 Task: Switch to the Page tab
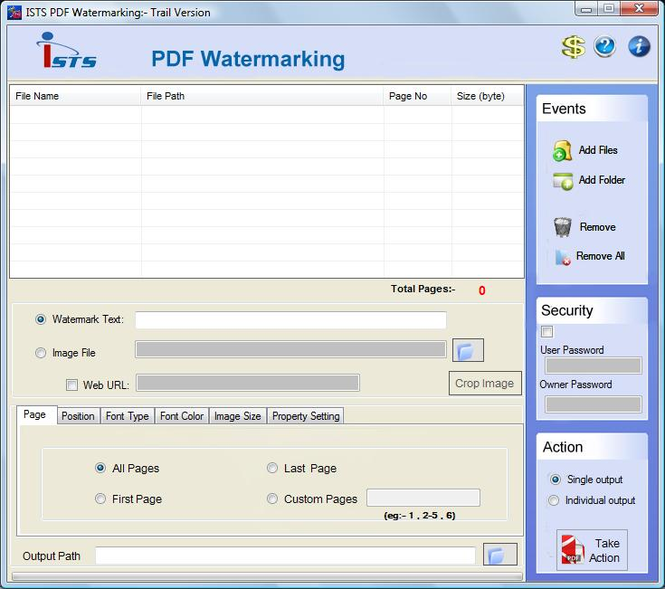(37, 415)
